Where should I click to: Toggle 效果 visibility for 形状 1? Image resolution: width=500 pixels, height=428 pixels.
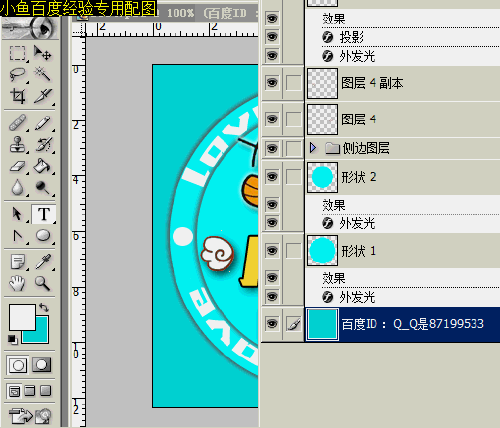tap(272, 277)
